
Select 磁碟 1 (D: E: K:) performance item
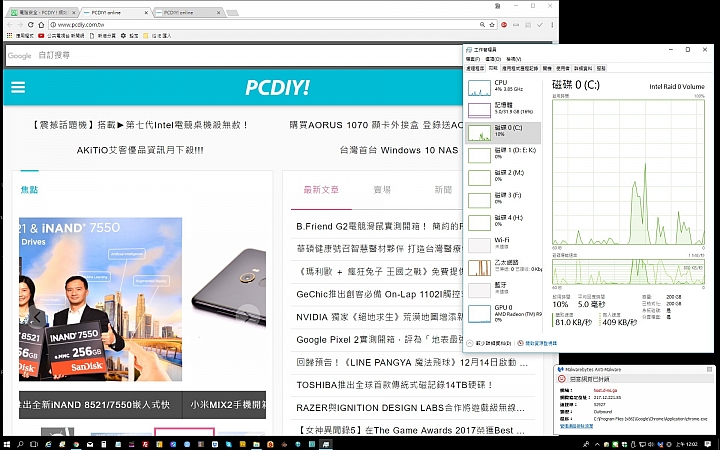coord(504,155)
